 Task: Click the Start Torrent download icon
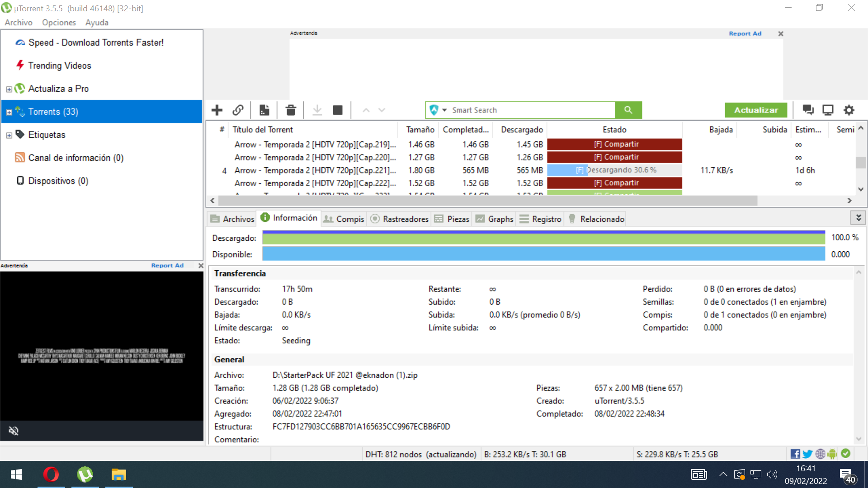click(317, 110)
